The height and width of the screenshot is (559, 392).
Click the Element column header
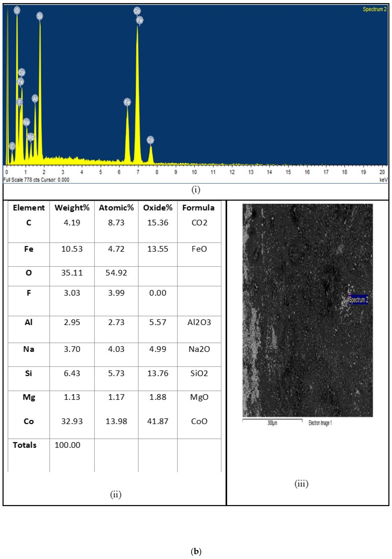pos(29,208)
